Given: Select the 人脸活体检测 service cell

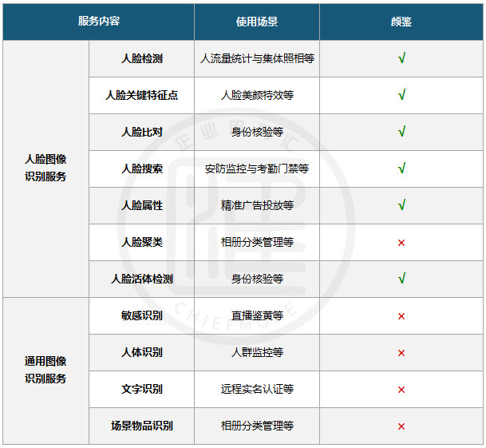Looking at the screenshot, I should click(x=141, y=279).
